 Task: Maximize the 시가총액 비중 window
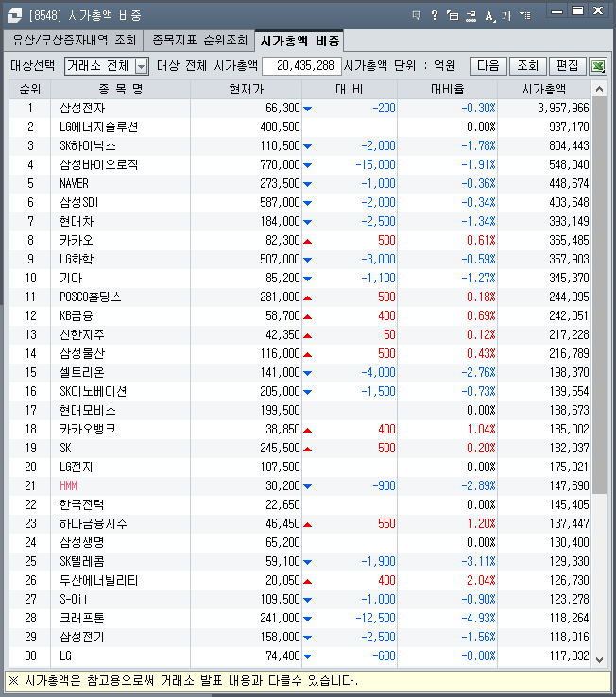point(578,10)
